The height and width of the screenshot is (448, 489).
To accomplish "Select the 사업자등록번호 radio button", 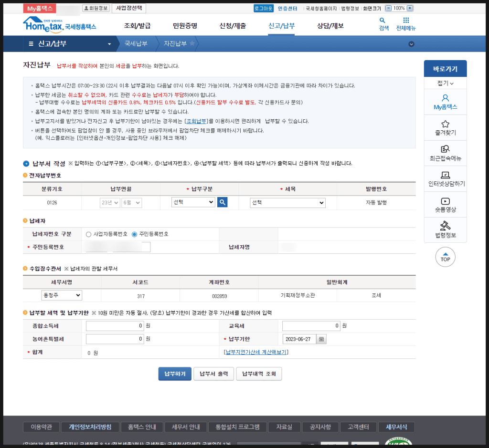I will pos(89,234).
